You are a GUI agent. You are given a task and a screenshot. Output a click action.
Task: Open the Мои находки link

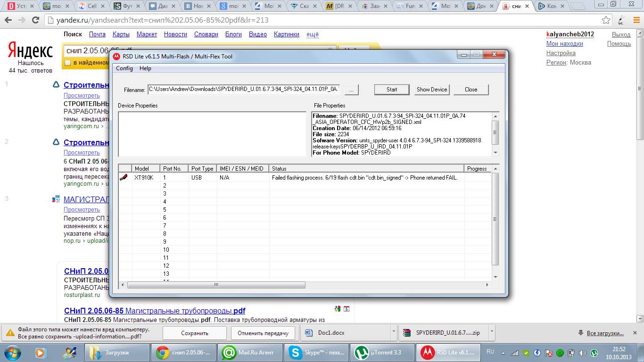pos(565,44)
